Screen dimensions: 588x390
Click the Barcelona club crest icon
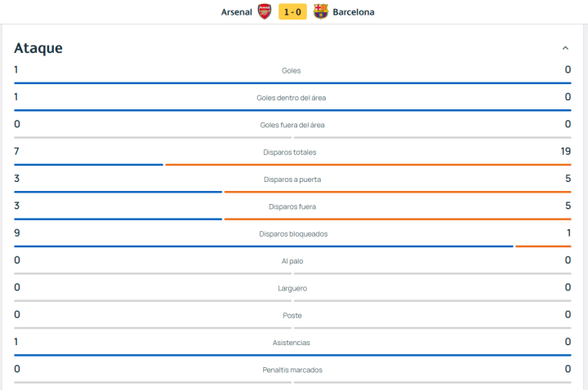(x=321, y=11)
